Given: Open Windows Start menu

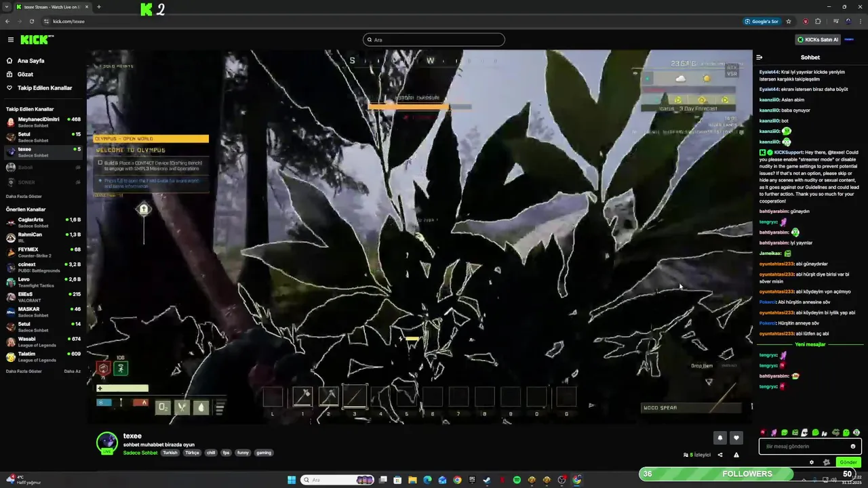Looking at the screenshot, I should click(x=292, y=480).
